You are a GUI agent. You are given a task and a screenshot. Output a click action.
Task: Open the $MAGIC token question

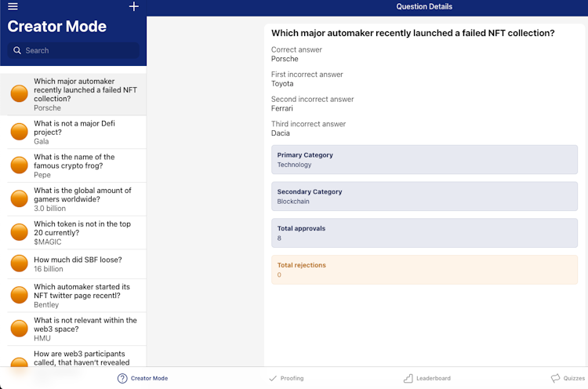[x=77, y=233]
